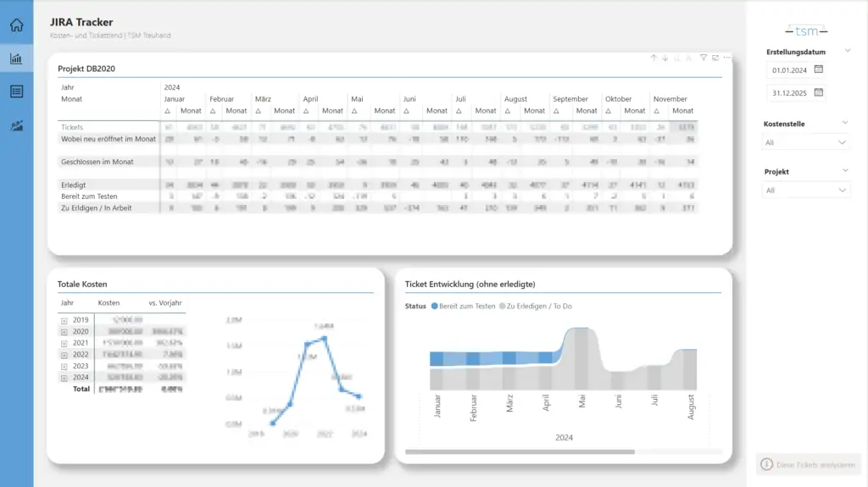Screen dimensions: 868x487
Task: Click Diese Tickets analysieren button
Action: point(809,464)
